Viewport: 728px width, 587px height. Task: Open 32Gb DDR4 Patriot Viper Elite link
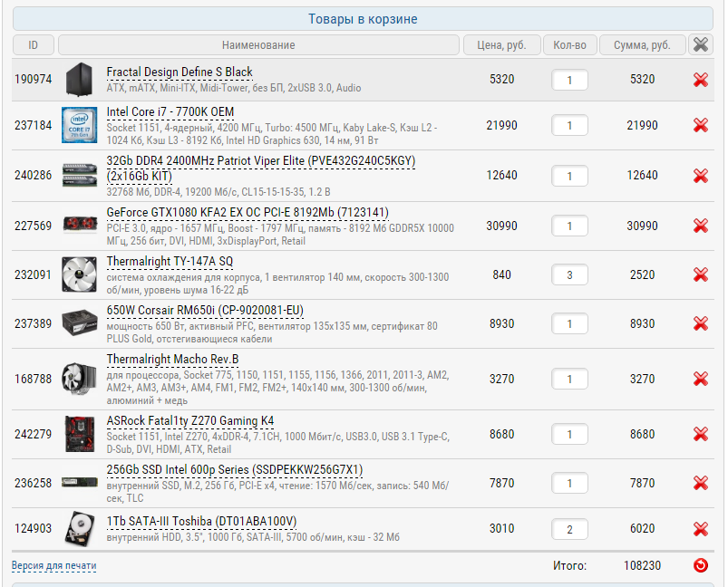click(x=260, y=168)
